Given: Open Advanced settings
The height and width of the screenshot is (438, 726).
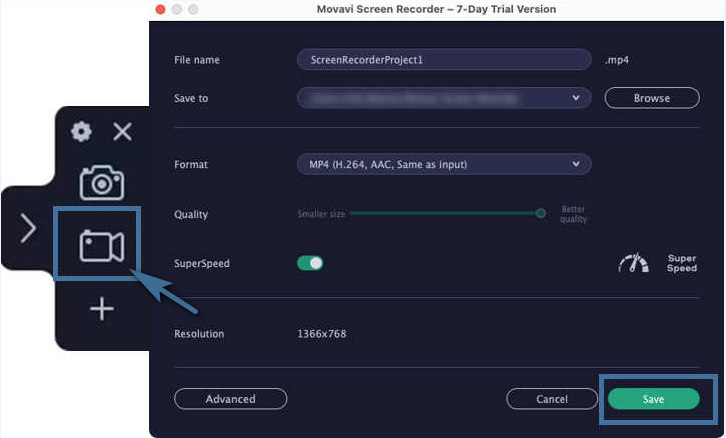Looking at the screenshot, I should pyautogui.click(x=231, y=399).
